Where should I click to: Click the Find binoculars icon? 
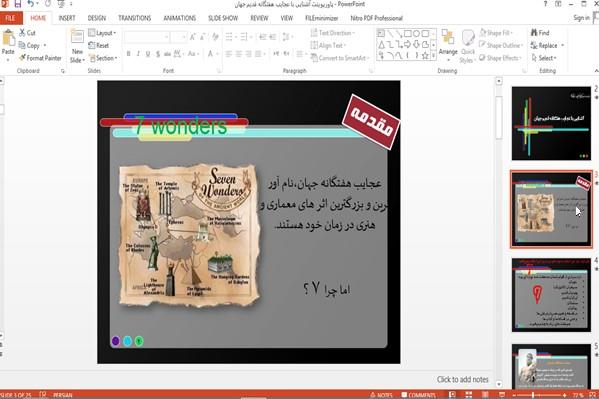pos(534,33)
